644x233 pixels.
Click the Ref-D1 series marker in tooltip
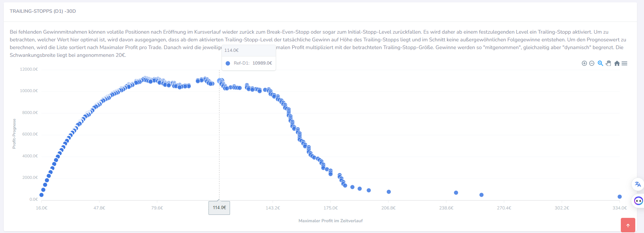pos(228,63)
